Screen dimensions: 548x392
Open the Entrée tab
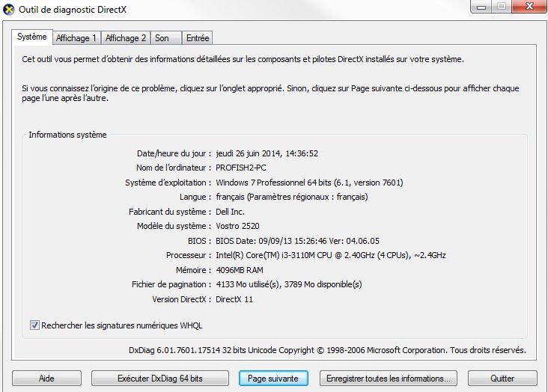click(x=198, y=38)
